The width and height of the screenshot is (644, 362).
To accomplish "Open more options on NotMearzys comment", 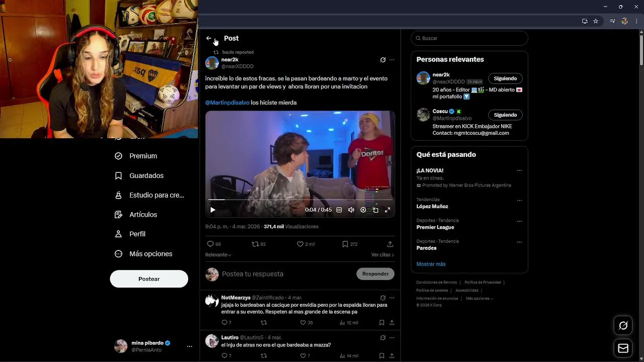I will click(x=392, y=298).
